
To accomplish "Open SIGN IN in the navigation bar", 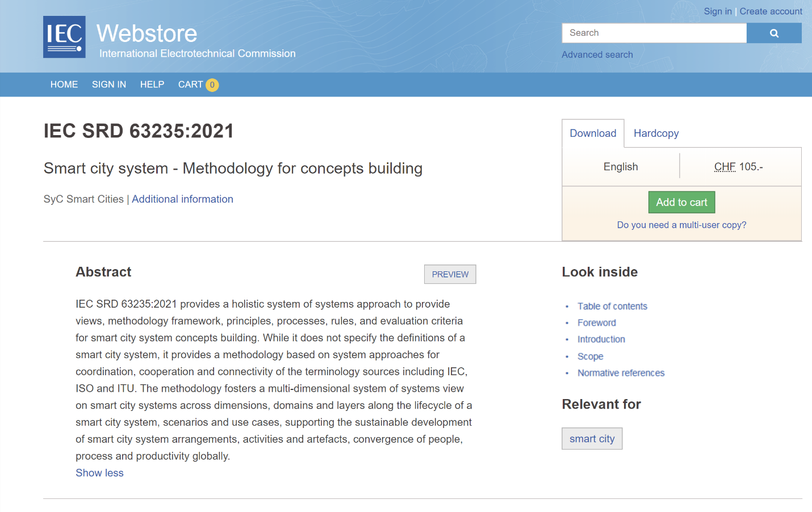I will tap(109, 85).
